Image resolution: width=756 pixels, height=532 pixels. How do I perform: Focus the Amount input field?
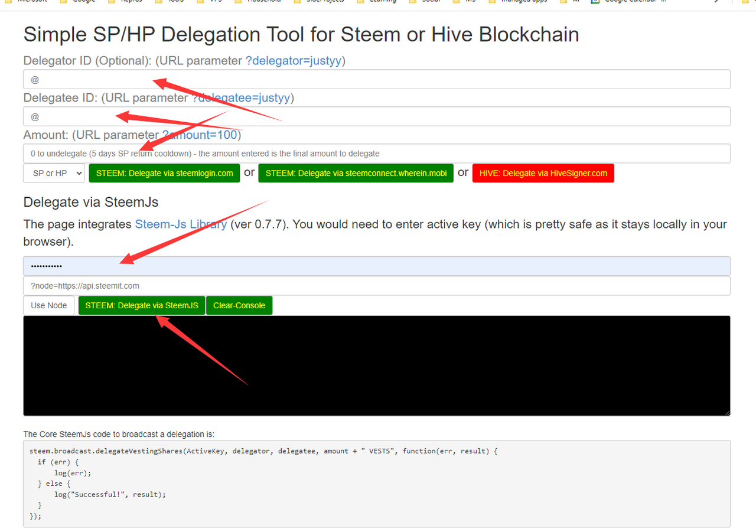tap(377, 154)
